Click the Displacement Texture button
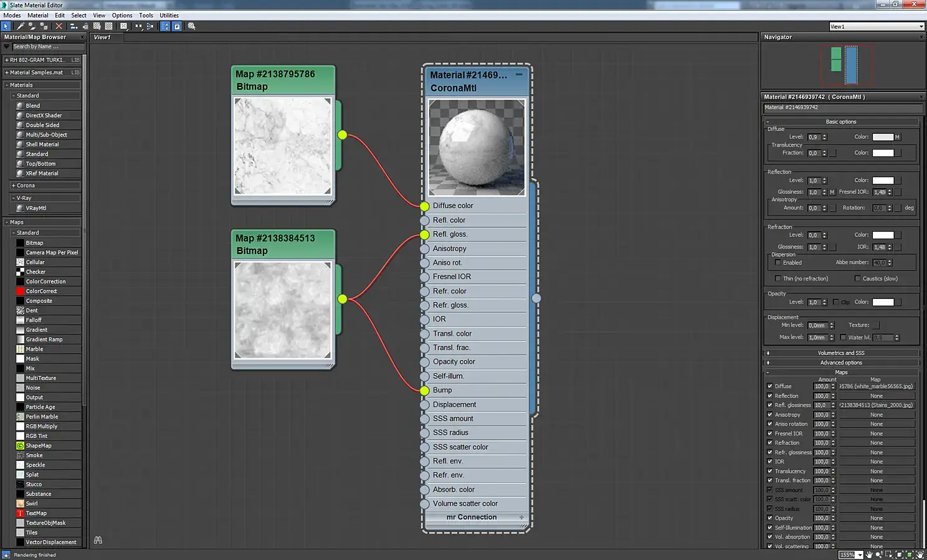This screenshot has width=927, height=560. [x=876, y=325]
